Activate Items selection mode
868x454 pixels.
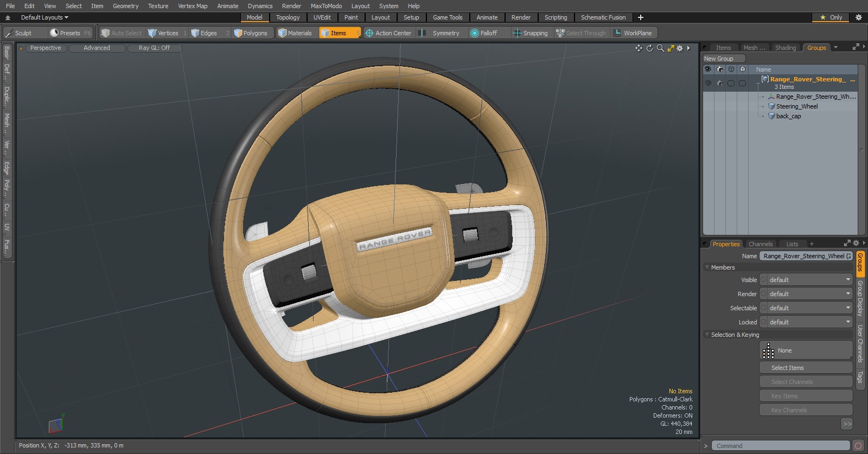340,33
